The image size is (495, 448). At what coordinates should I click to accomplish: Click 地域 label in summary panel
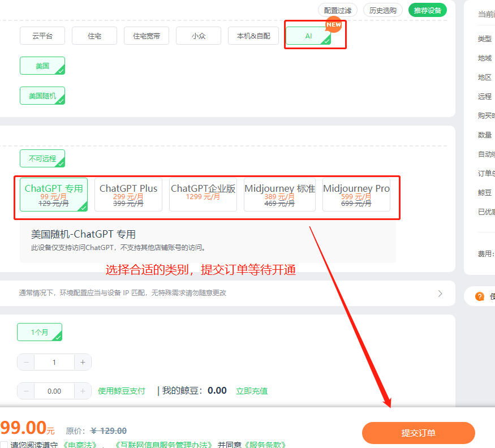pyautogui.click(x=485, y=58)
